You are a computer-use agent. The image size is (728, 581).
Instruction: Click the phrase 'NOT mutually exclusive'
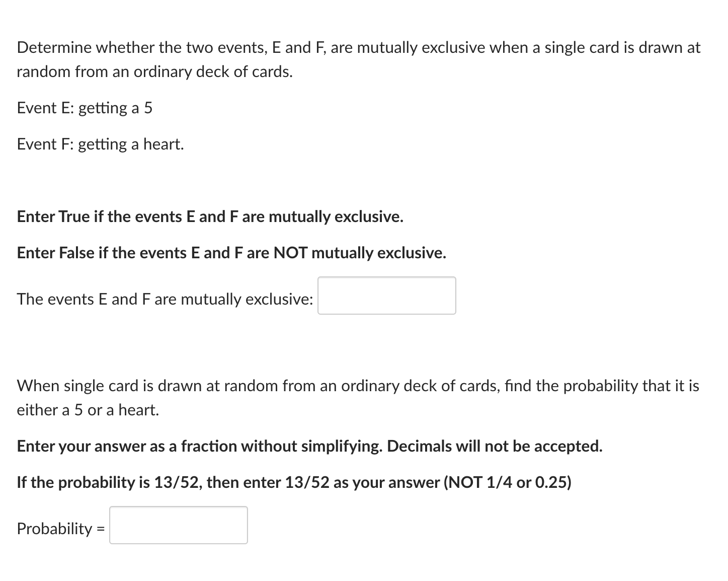(359, 253)
